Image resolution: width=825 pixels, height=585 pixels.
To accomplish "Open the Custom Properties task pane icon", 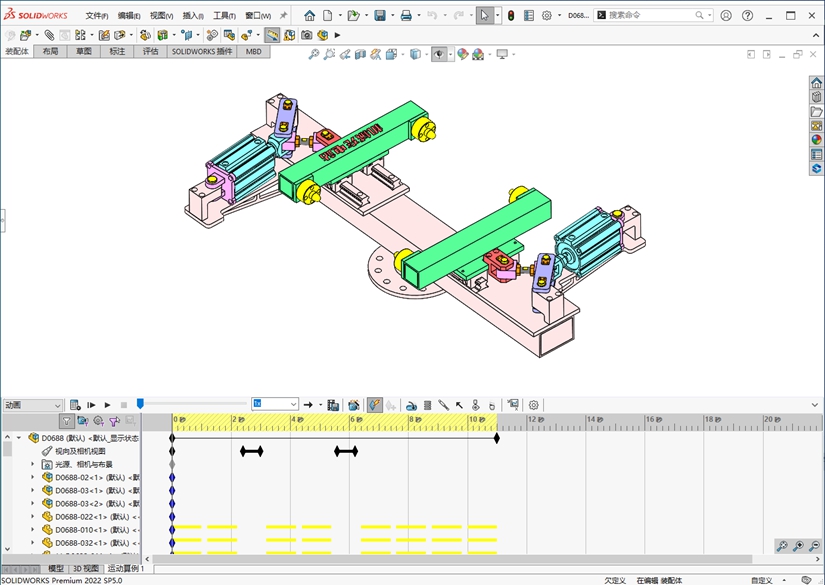I will point(816,154).
